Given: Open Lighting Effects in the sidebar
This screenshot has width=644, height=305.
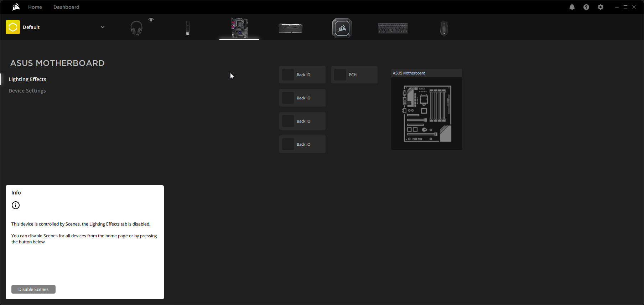Looking at the screenshot, I should [27, 79].
